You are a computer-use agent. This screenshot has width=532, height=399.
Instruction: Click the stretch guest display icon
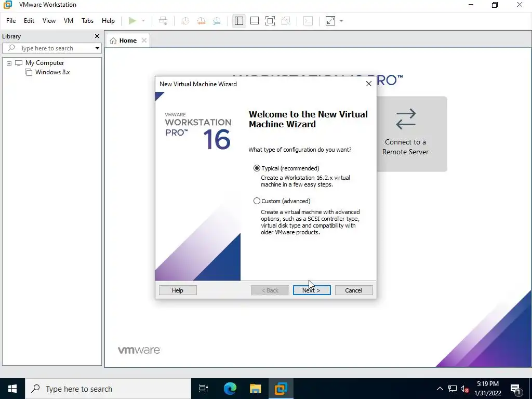[x=330, y=21]
